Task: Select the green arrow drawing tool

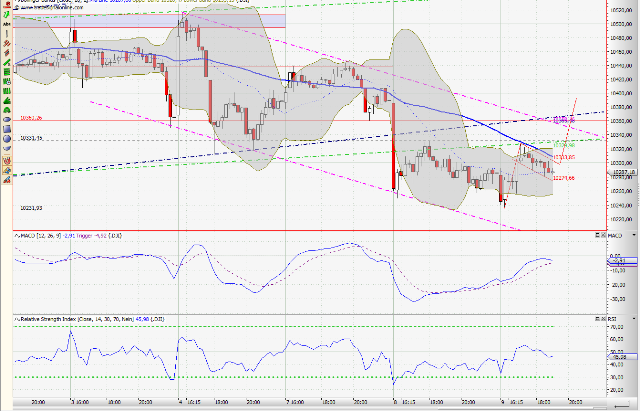Action: [7, 14]
